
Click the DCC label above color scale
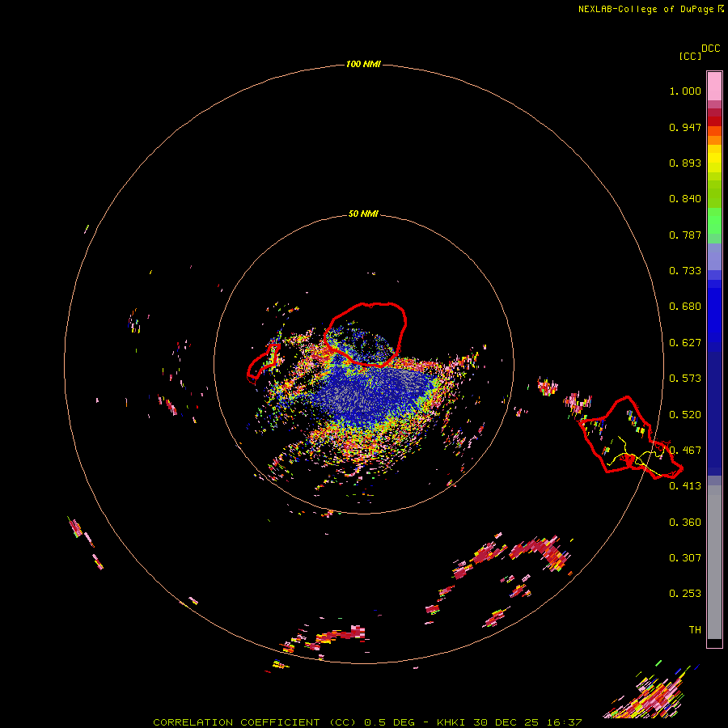click(711, 49)
